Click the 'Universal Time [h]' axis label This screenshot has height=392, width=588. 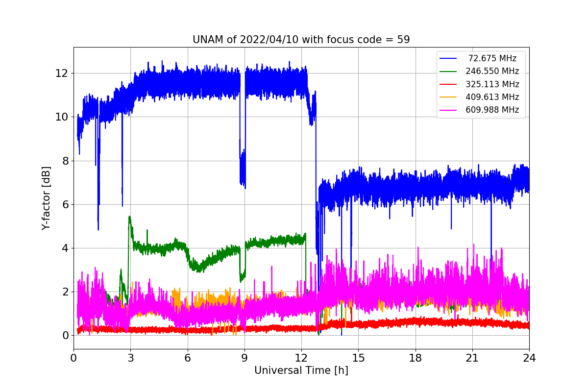tap(301, 371)
